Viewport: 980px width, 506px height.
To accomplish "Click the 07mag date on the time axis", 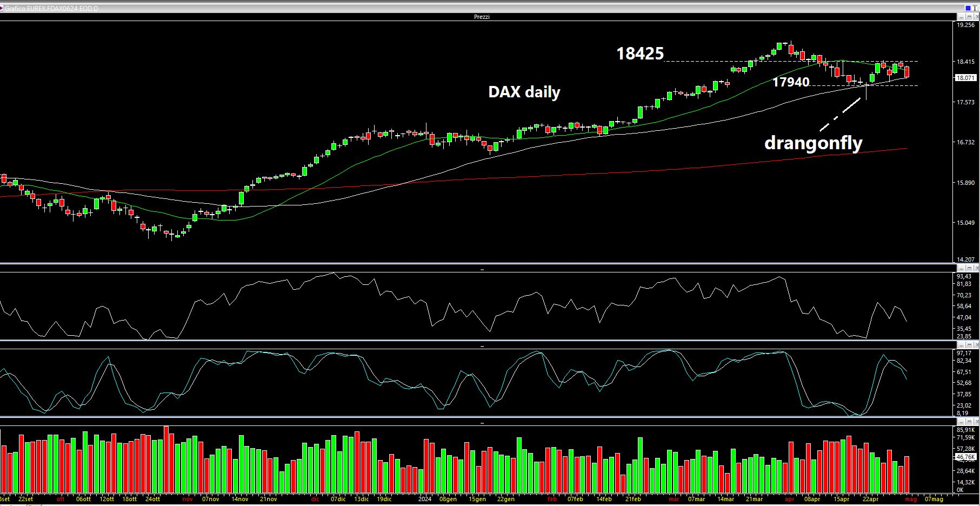I will tap(934, 499).
